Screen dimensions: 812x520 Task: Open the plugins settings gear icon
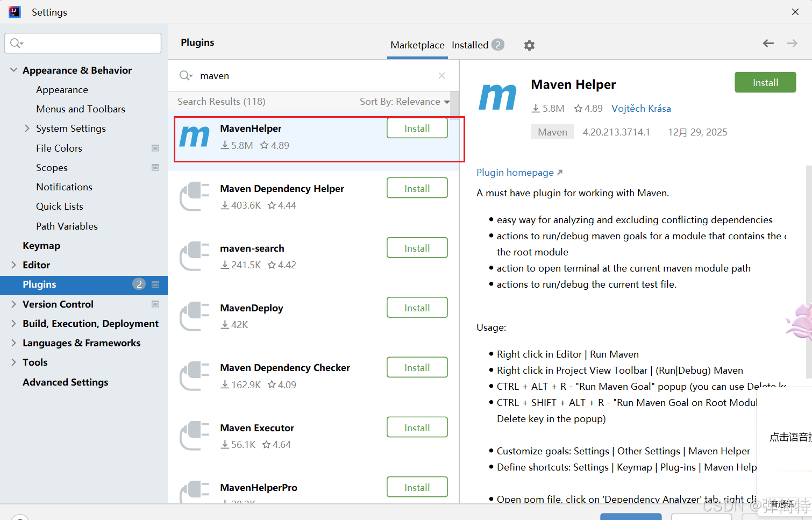[529, 45]
